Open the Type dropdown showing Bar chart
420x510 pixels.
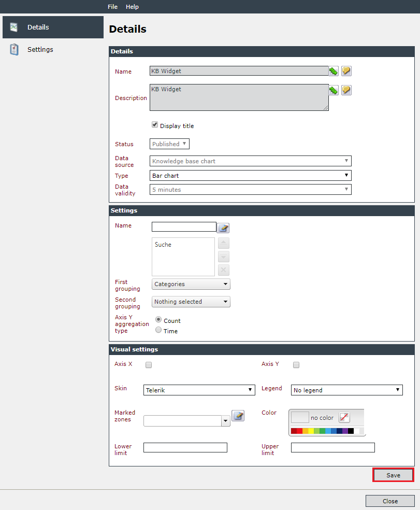[250, 176]
